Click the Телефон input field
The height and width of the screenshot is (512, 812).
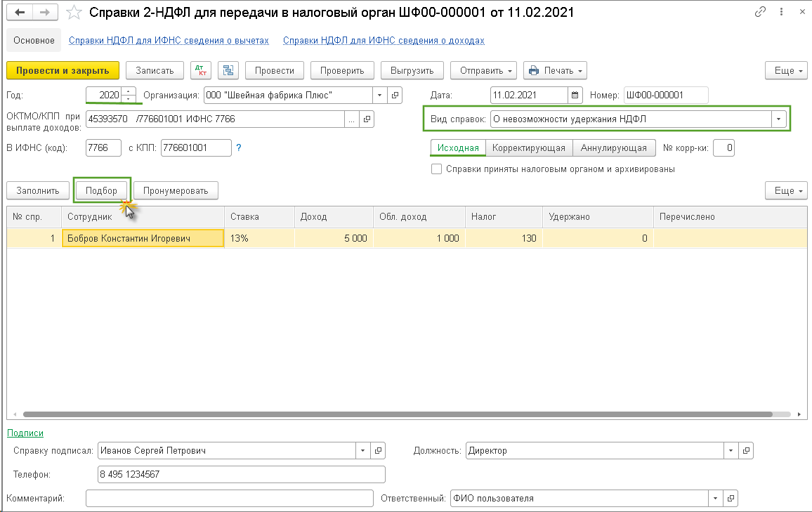(242, 474)
